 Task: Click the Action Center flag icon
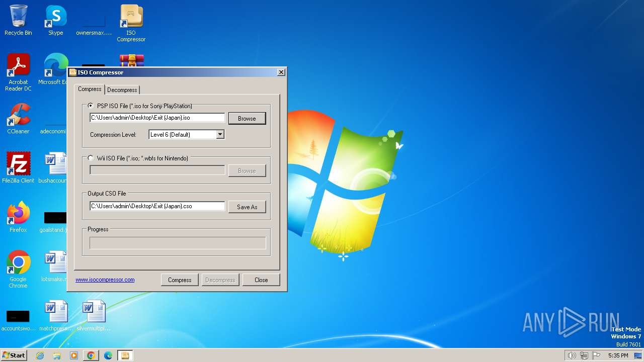[596, 355]
